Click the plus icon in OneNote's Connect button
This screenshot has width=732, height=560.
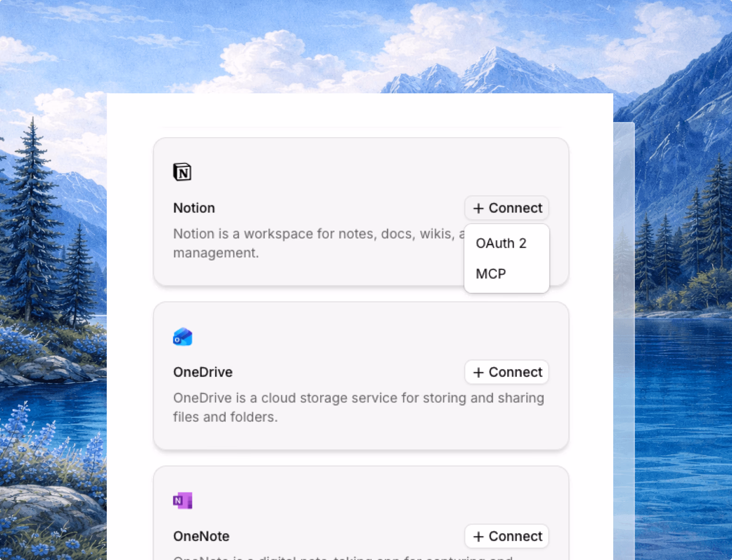(x=478, y=536)
